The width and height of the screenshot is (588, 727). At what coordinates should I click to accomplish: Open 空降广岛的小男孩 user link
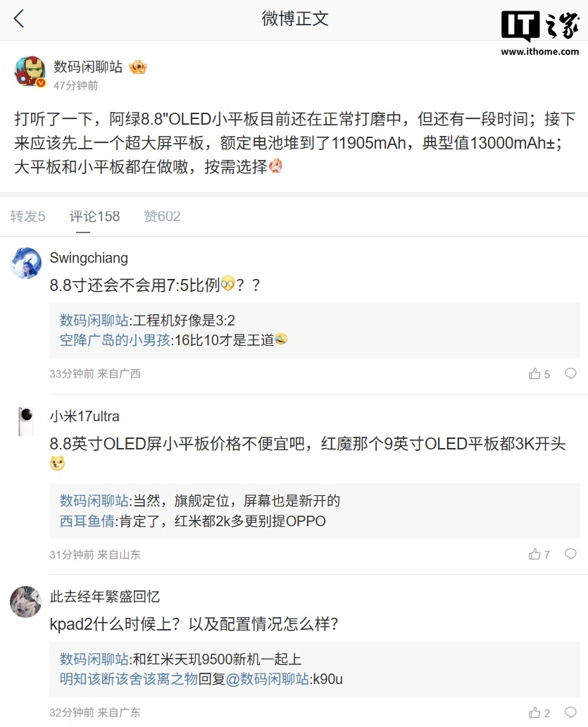(x=115, y=340)
